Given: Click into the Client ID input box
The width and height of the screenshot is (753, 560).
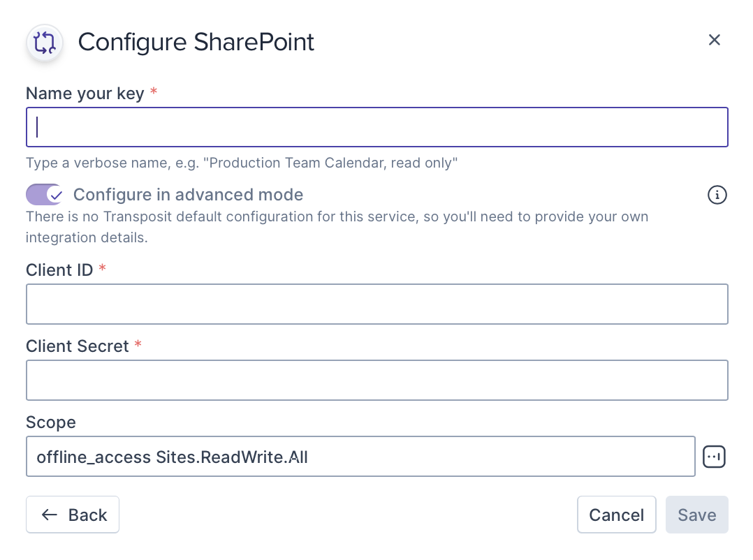Looking at the screenshot, I should coord(377,304).
